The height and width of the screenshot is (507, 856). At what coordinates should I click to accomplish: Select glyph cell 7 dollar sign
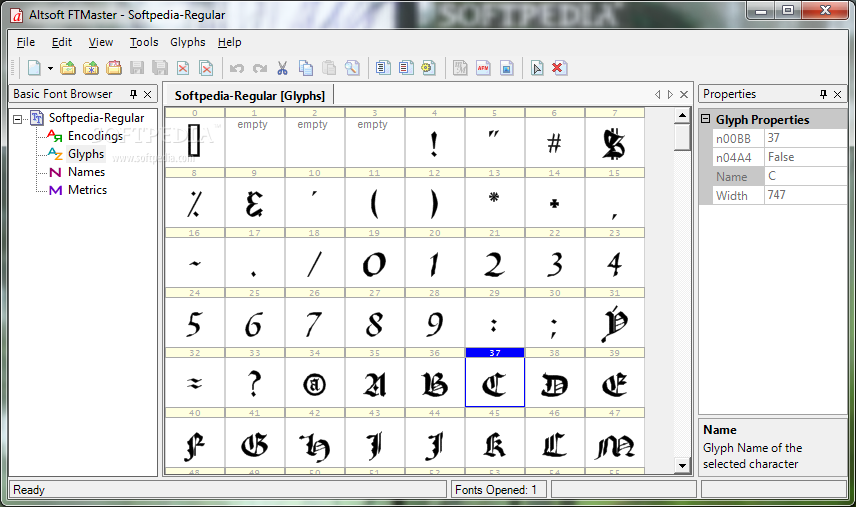[615, 138]
